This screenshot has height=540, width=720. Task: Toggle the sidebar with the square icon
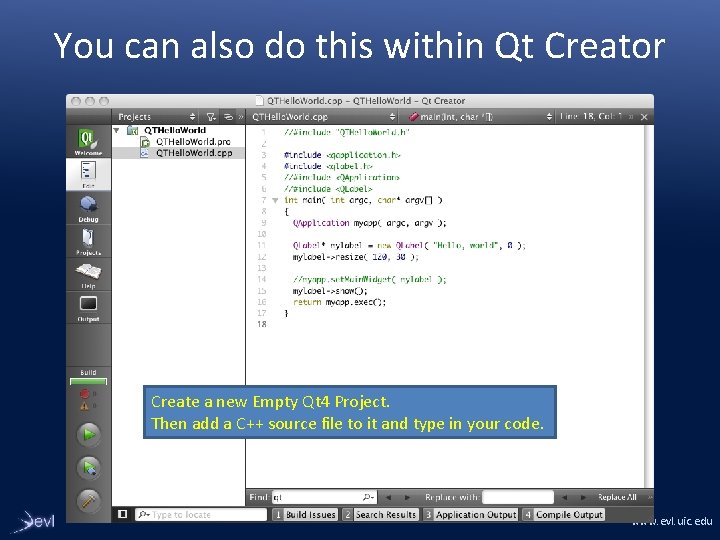[x=123, y=514]
